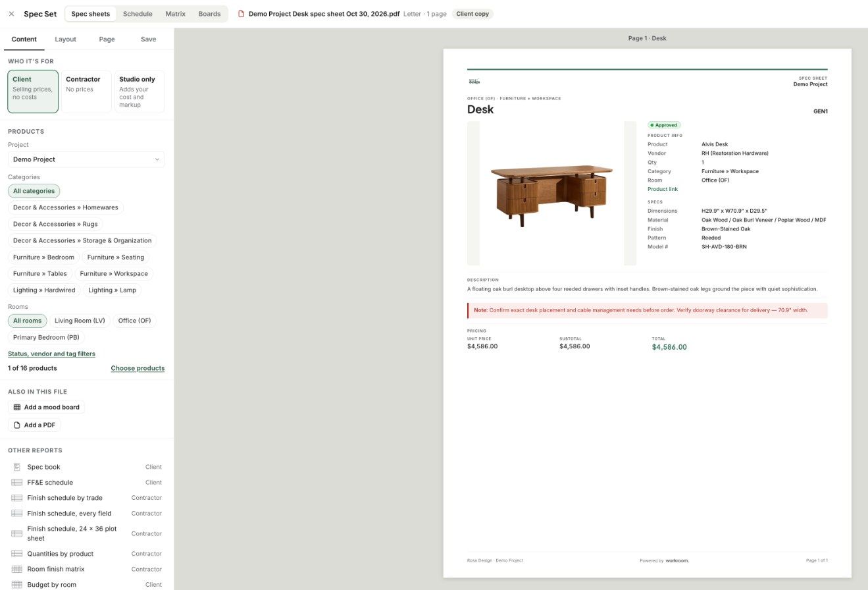Click the PDF file icon beside the filename
The height and width of the screenshot is (590, 868).
(241, 14)
